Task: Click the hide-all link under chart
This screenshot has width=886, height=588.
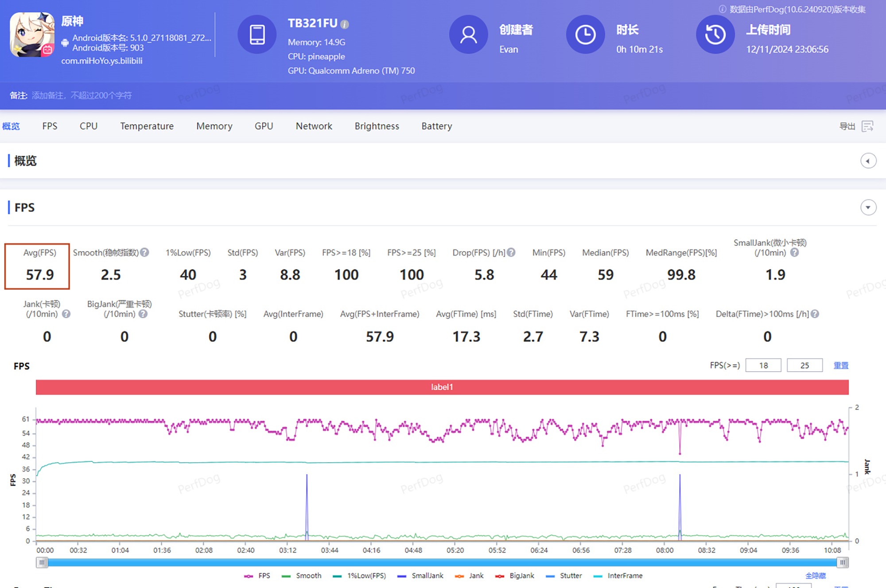Action: pos(815,576)
